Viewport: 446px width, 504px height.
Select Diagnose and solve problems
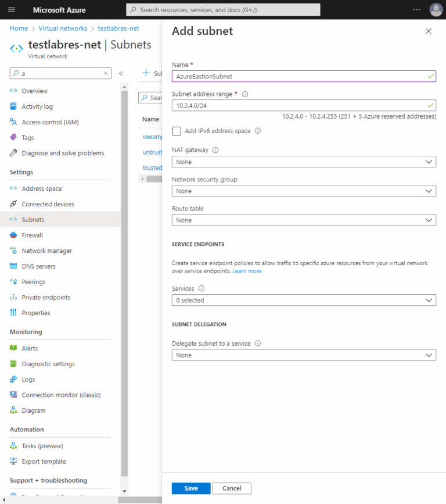click(61, 153)
